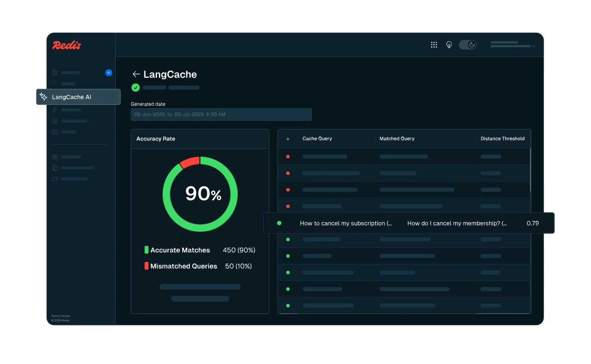Open the Privacy link in footer
The width and height of the screenshot is (591, 364).
[66, 316]
